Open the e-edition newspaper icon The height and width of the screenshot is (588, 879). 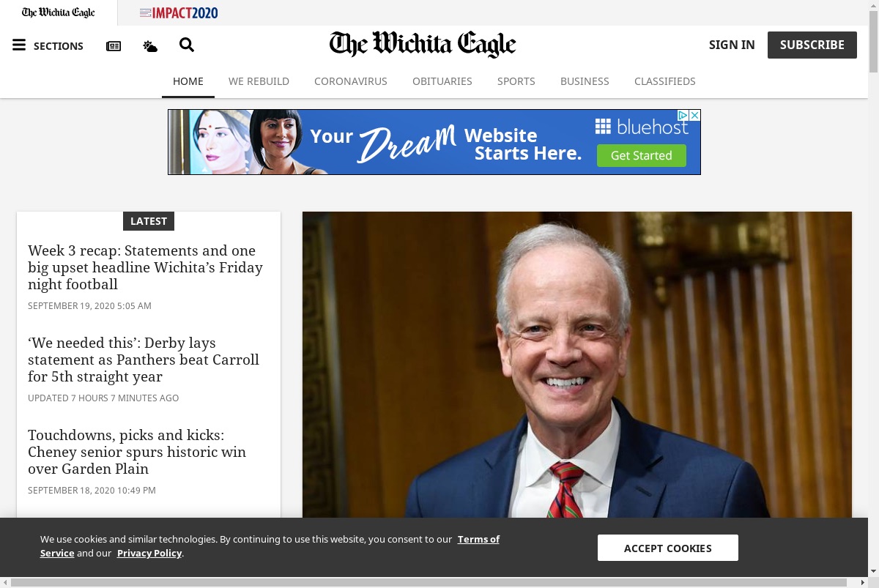[x=114, y=46]
